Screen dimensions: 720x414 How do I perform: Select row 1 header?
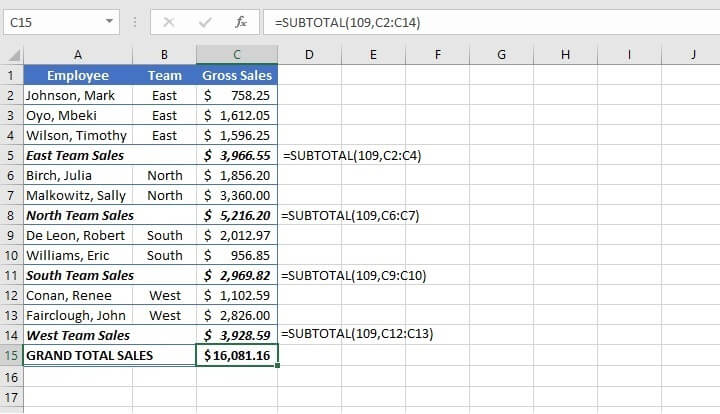point(11,75)
